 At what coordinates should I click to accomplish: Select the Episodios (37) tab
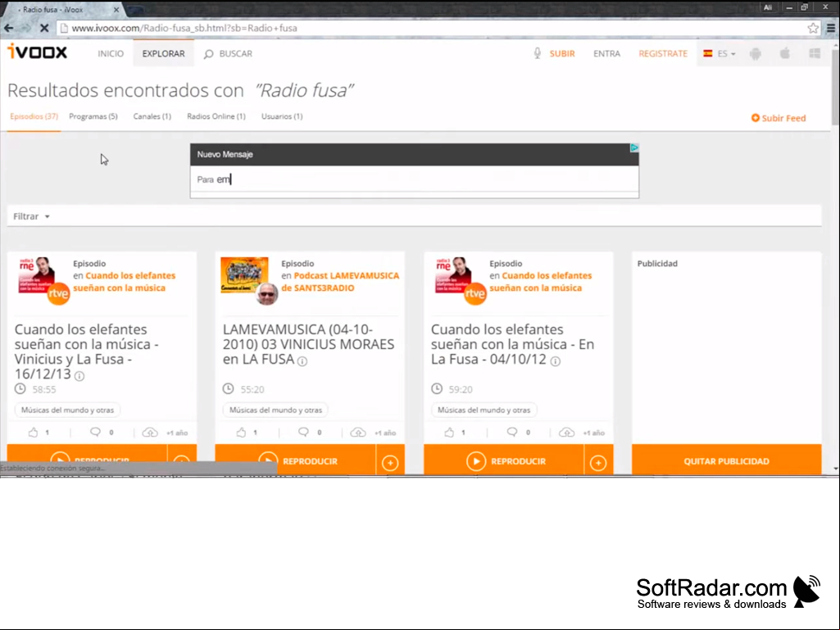coord(34,116)
